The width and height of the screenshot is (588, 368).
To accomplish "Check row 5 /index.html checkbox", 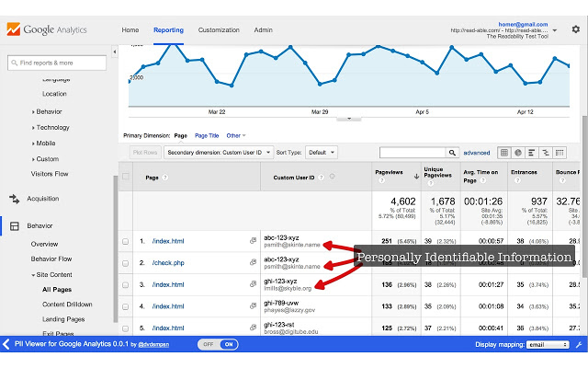I will coord(126,328).
